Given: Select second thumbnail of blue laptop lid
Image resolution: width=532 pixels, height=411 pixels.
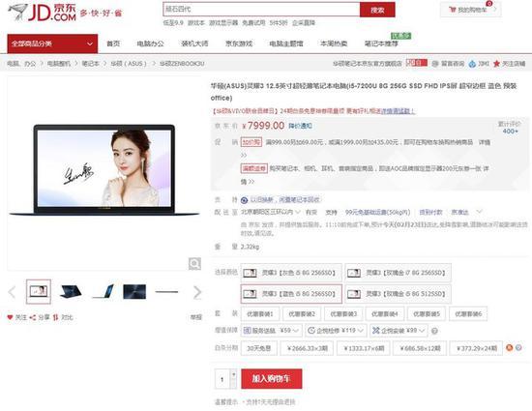Looking at the screenshot, I should pyautogui.click(x=71, y=292).
